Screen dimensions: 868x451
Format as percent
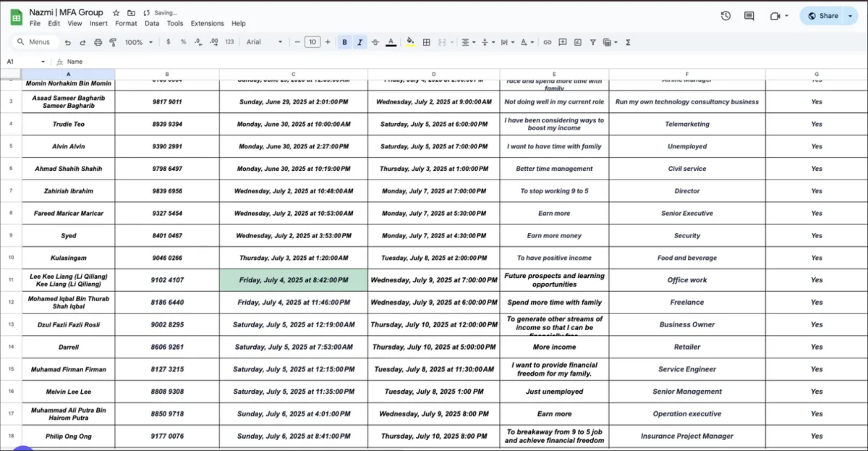click(183, 42)
